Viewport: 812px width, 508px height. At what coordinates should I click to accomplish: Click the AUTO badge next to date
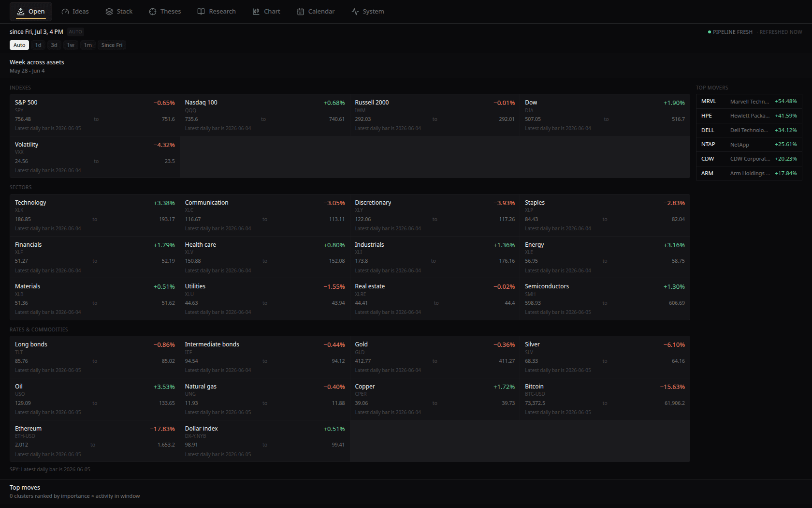coord(75,32)
